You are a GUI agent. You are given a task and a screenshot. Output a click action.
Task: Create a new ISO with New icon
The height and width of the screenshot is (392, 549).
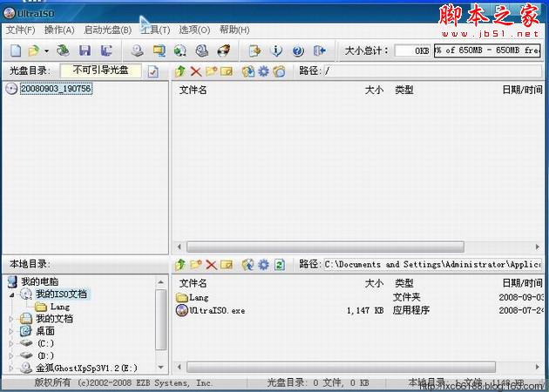[x=16, y=51]
